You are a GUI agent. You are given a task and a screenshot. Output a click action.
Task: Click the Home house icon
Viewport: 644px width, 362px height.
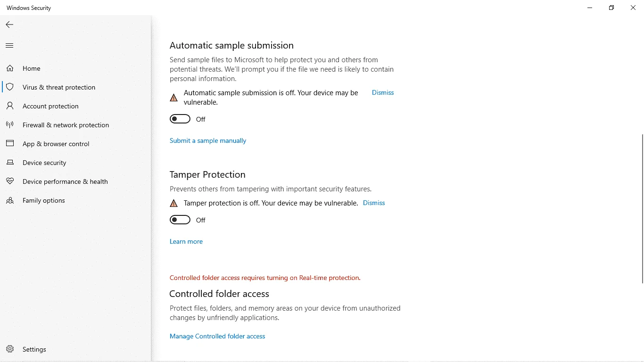[x=10, y=68]
